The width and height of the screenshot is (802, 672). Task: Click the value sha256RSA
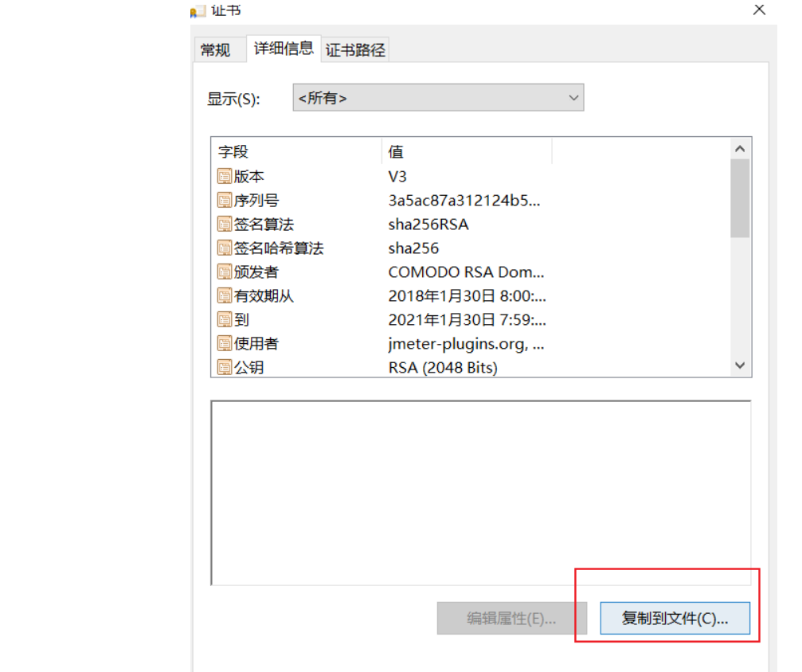[428, 224]
